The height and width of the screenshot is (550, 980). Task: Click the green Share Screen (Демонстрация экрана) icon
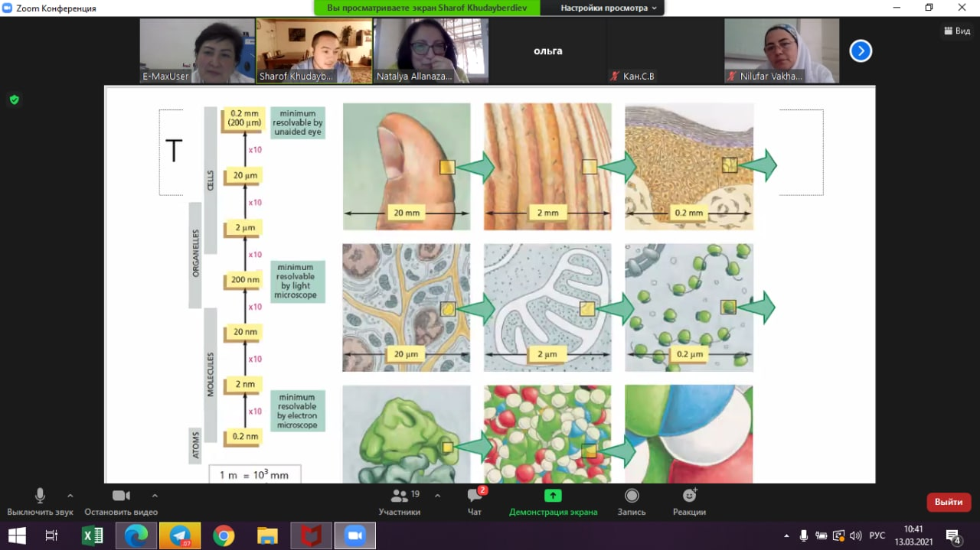point(553,496)
